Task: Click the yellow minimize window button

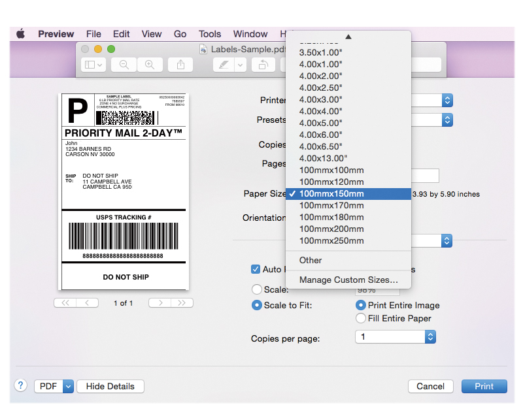Action: pos(98,49)
